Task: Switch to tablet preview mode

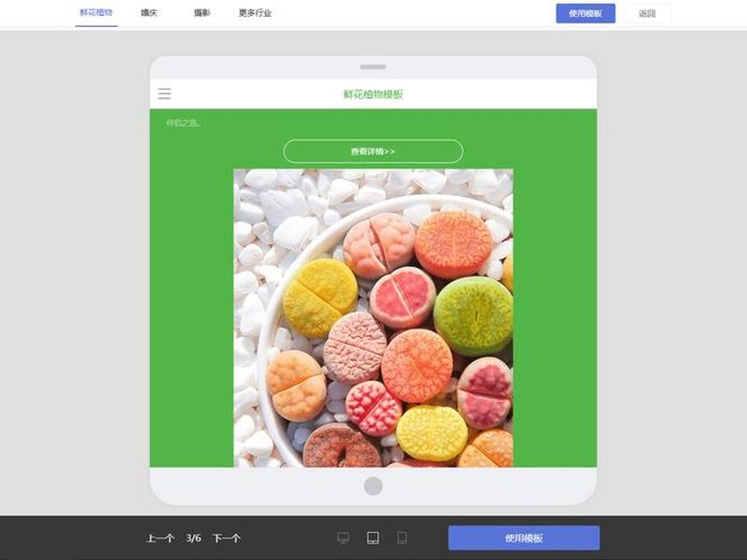Action: click(x=373, y=539)
